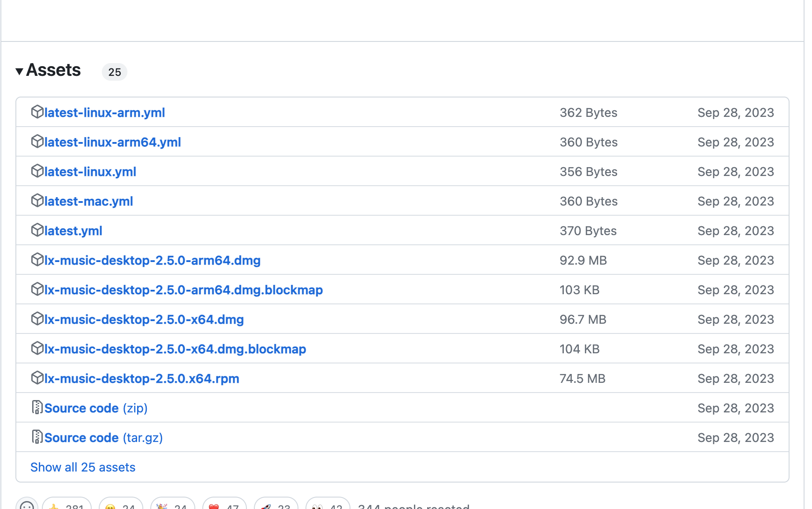Click the 356 Bytes size value
Screen dimensions: 812x509
pos(589,172)
